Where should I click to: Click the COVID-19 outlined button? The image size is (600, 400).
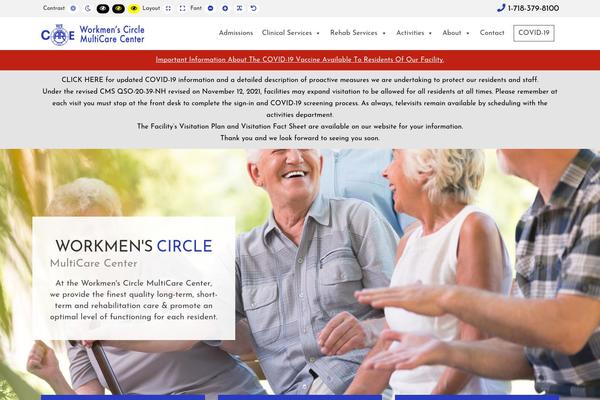pyautogui.click(x=533, y=33)
